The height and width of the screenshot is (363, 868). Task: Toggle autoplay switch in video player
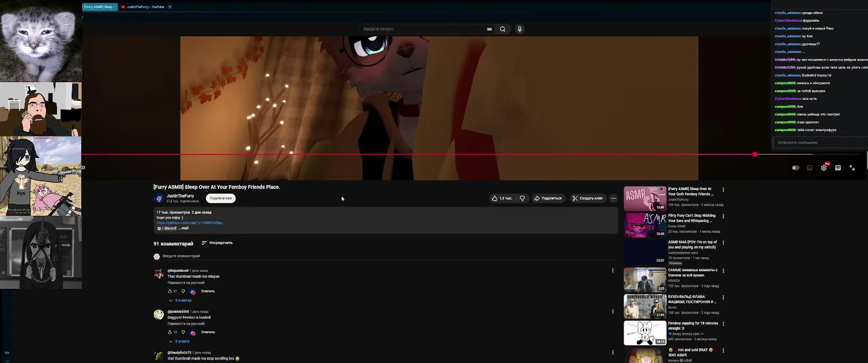coord(795,168)
